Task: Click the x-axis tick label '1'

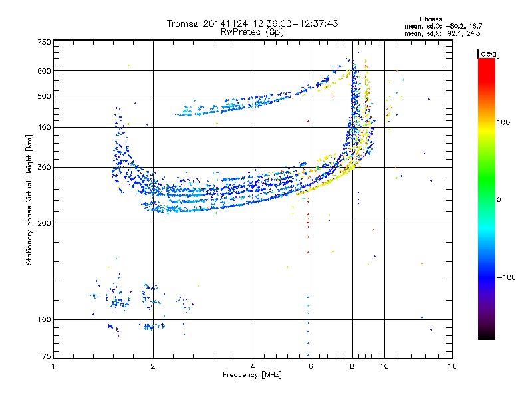Action: tap(53, 366)
